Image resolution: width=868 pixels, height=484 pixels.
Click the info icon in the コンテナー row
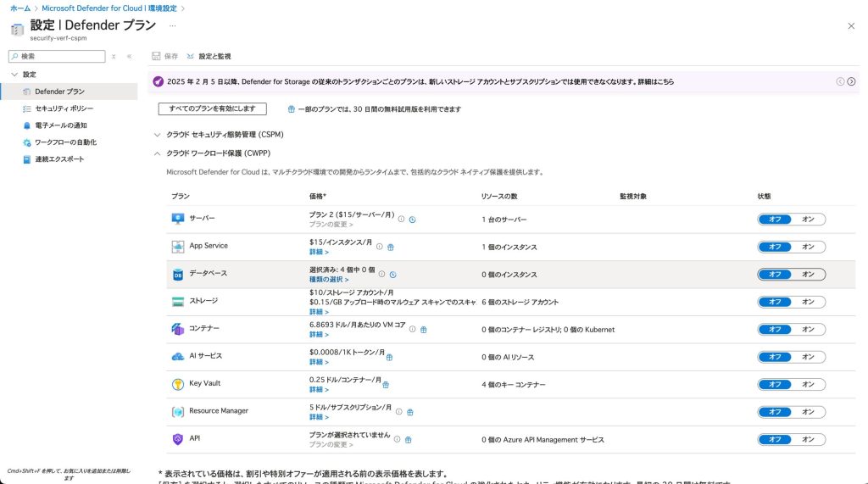[x=412, y=329]
